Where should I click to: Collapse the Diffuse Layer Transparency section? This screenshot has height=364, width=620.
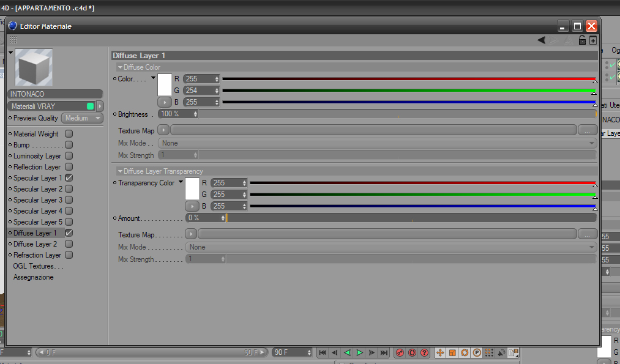120,171
